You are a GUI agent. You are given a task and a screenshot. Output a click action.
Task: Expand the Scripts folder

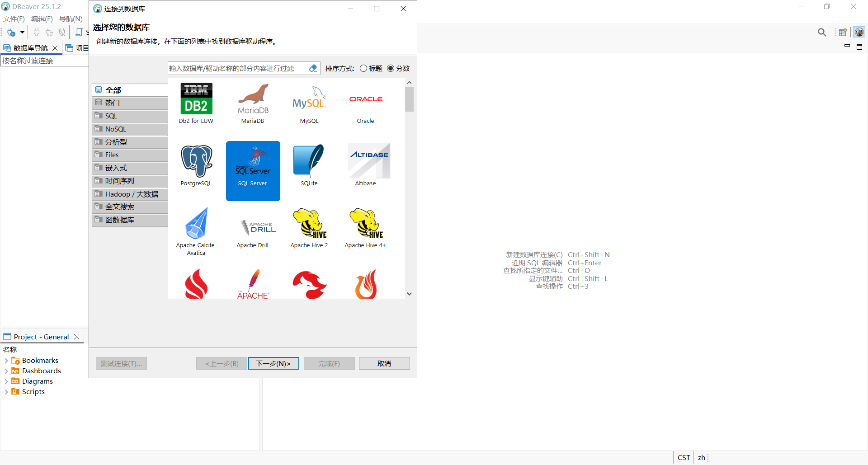[6, 392]
